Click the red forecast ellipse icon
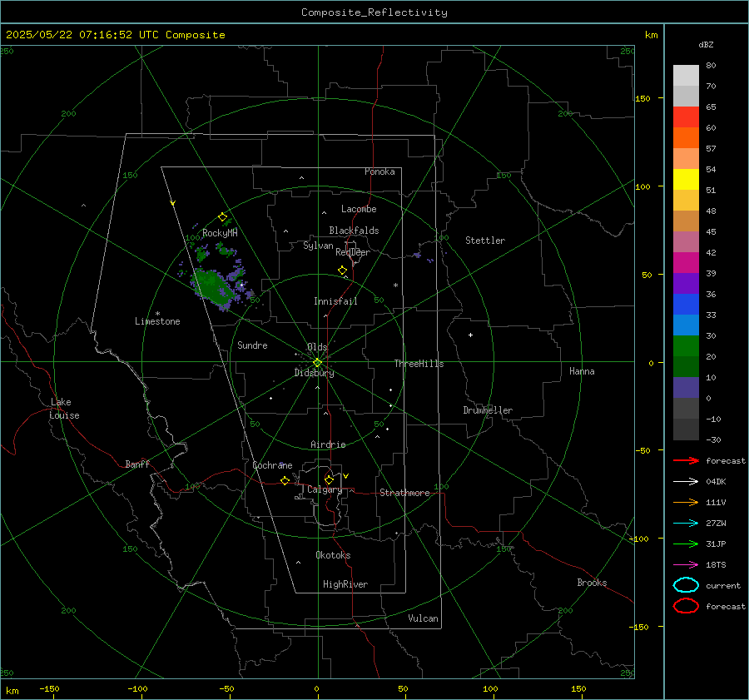The image size is (749, 700). pos(686,606)
